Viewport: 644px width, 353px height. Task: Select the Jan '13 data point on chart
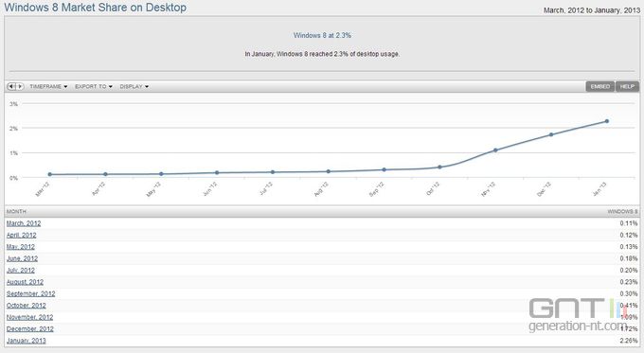(x=607, y=121)
